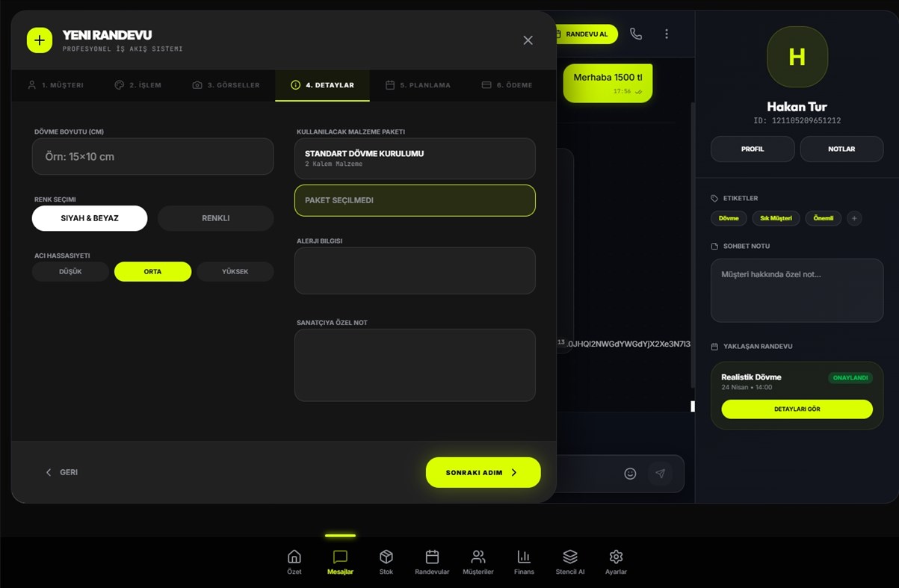Send the message with paper plane icon
The height and width of the screenshot is (588, 899).
[x=660, y=474]
